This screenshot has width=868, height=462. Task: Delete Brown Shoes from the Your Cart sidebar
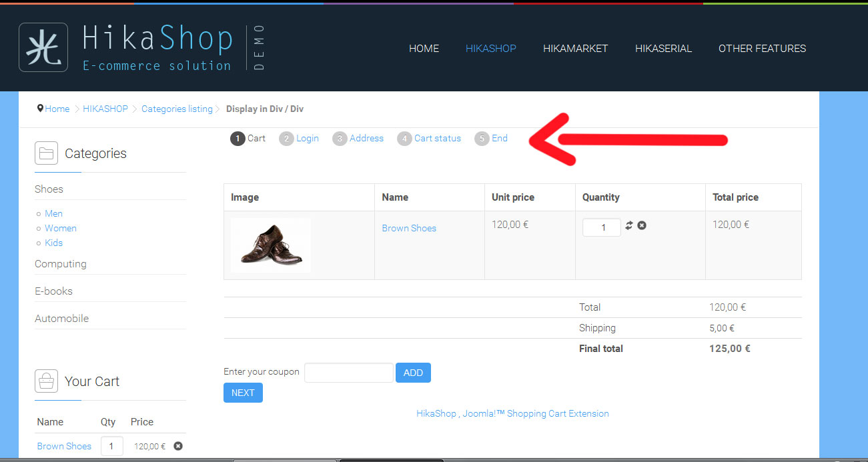tap(178, 446)
